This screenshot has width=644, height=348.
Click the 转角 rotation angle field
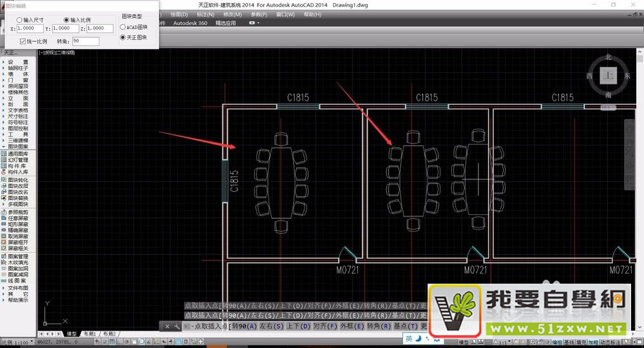[86, 41]
